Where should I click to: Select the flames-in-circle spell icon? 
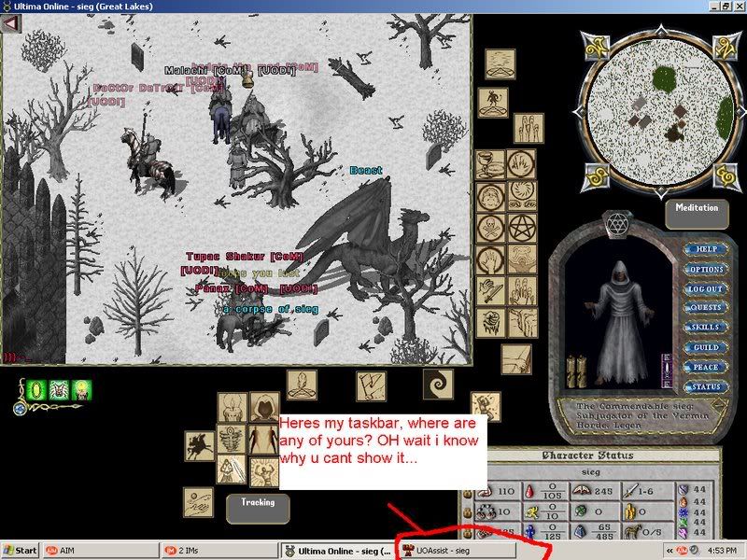[521, 164]
